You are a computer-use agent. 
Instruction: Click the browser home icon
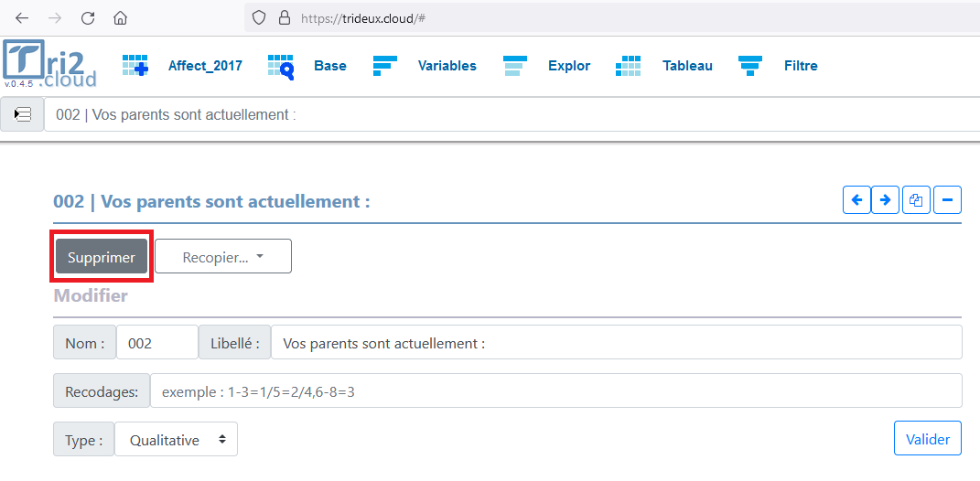click(x=120, y=18)
